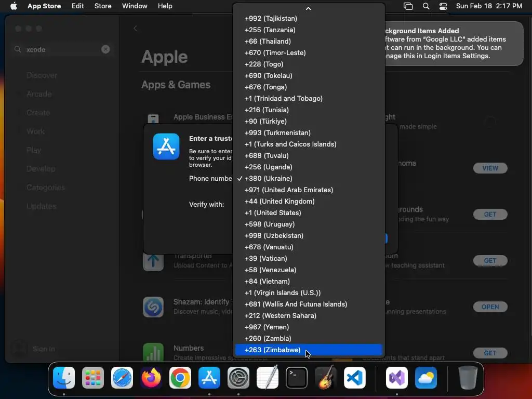The height and width of the screenshot is (399, 532).
Task: Open Spotlight search in the menu bar
Action: point(426,6)
